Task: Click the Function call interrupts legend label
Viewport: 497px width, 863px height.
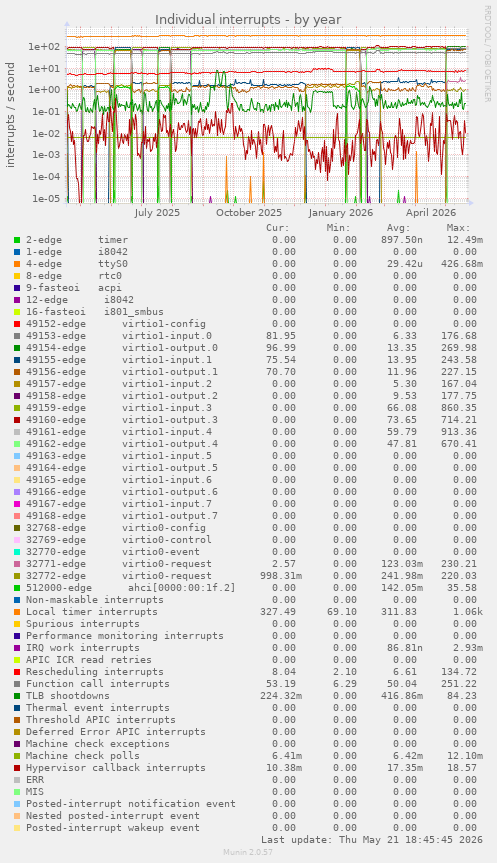Action: pos(98,684)
